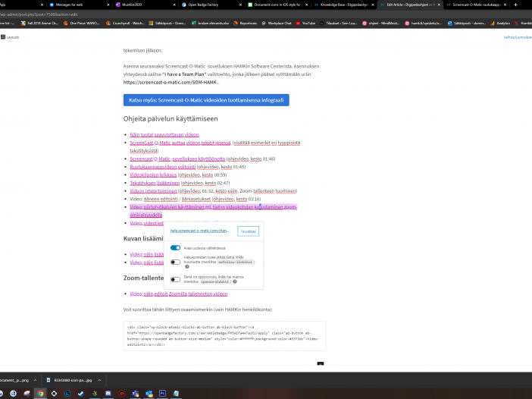Screen dimensions: 532x399
Task: Open the notepad icon in taskbar
Action: click(176, 393)
